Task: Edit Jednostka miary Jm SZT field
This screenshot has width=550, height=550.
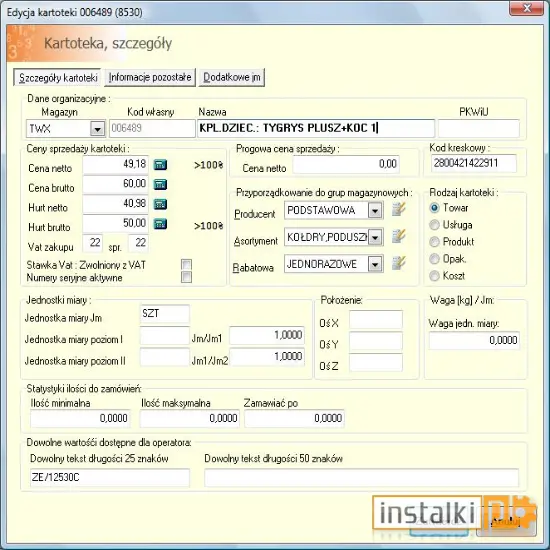Action: [x=165, y=314]
